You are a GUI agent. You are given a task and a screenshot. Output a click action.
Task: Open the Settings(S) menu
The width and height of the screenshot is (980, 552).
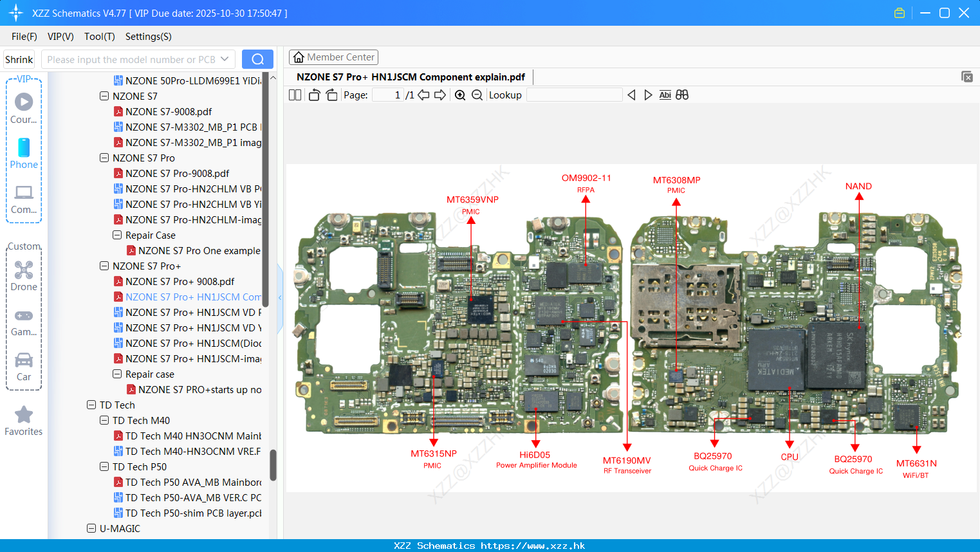149,37
